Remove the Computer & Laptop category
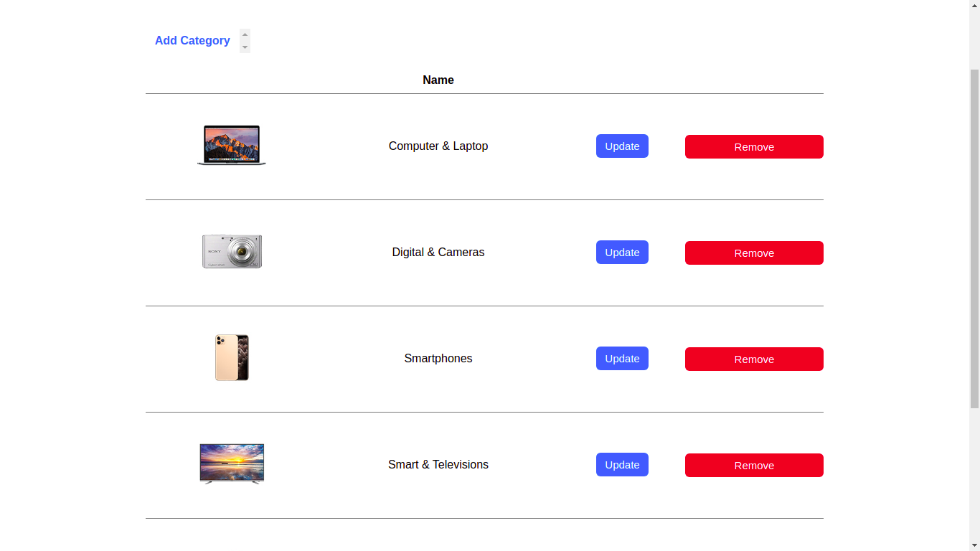This screenshot has width=980, height=551. click(x=754, y=146)
